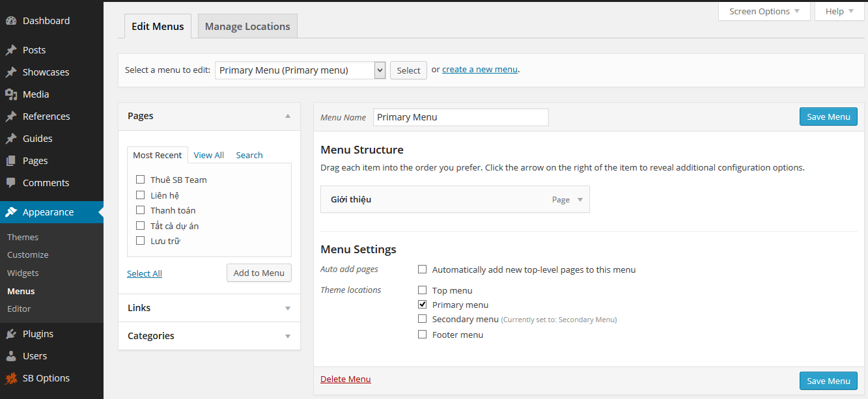Image resolution: width=868 pixels, height=399 pixels.
Task: Switch to the View All pages tab
Action: [209, 155]
